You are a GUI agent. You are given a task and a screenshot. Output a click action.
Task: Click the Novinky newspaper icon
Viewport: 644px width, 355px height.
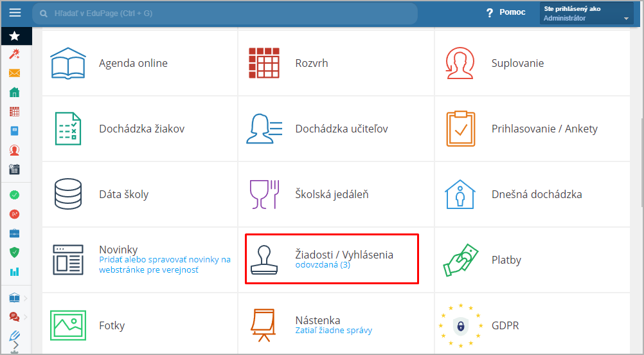pos(68,260)
